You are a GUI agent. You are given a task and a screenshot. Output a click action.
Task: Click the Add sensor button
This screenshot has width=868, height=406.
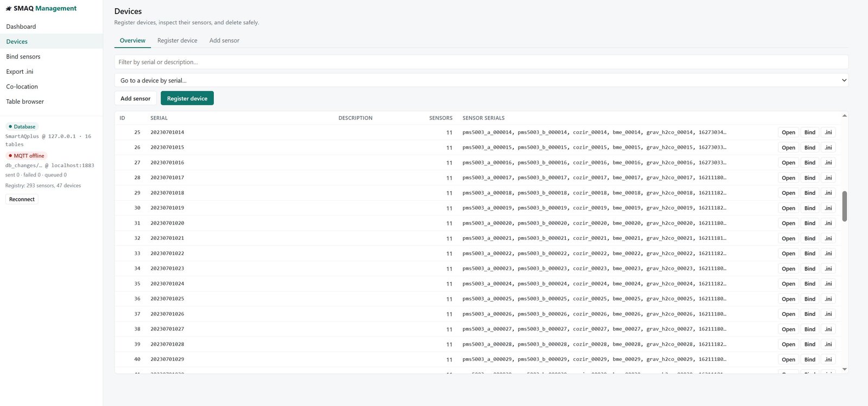click(136, 98)
